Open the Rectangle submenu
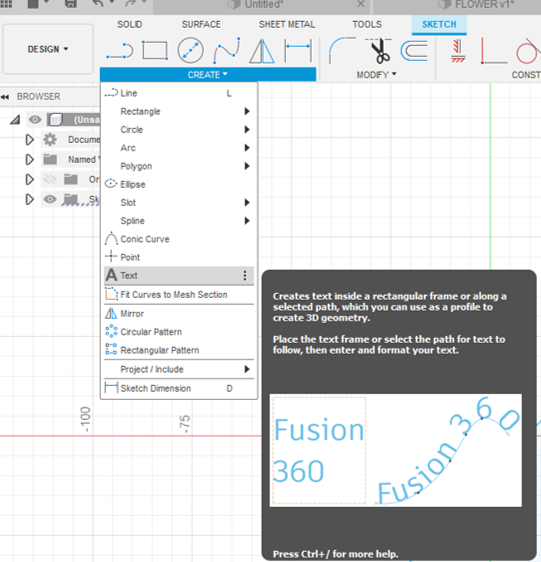Screen dimensions: 541x562 (x=179, y=111)
